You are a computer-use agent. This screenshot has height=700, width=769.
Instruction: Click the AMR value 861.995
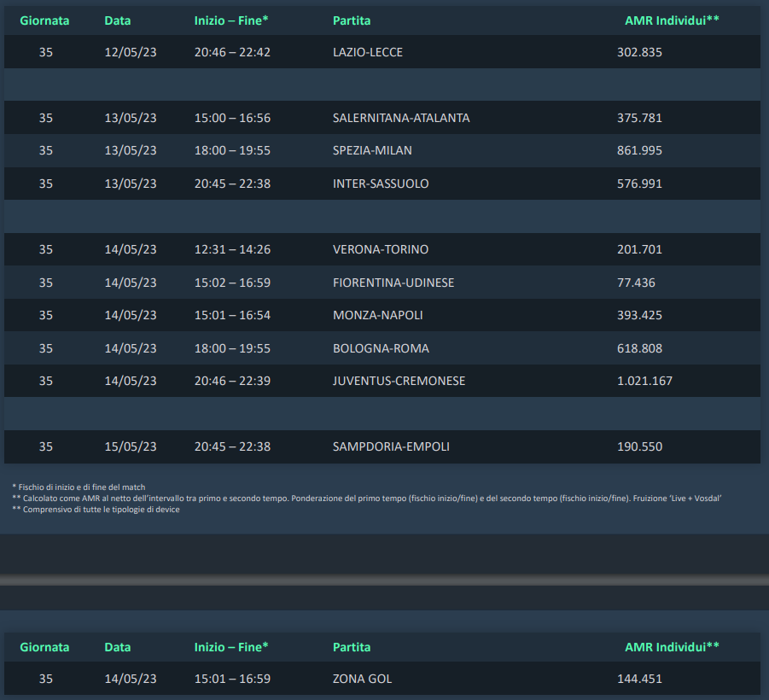click(x=639, y=150)
